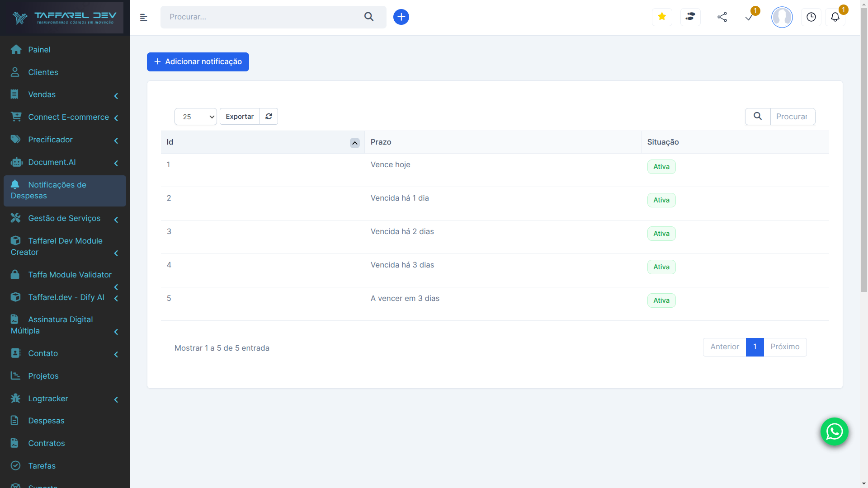This screenshot has height=488, width=868.
Task: Click the table refresh icon
Action: 269,116
